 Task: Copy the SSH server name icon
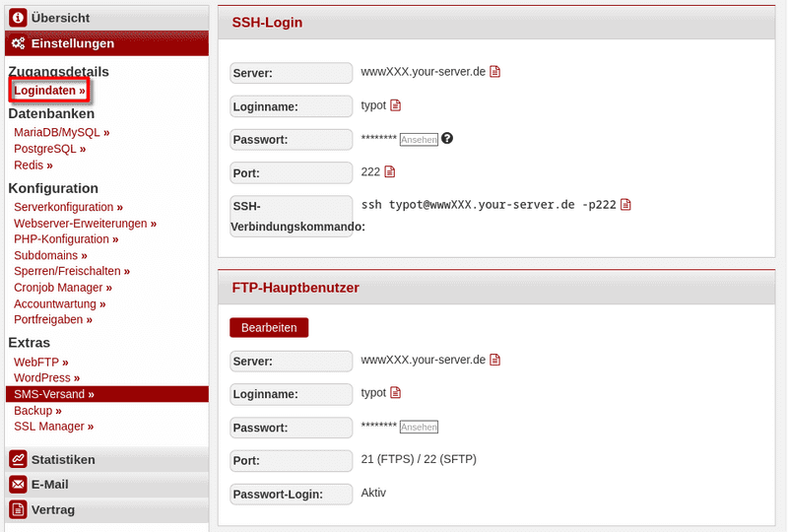tap(496, 72)
